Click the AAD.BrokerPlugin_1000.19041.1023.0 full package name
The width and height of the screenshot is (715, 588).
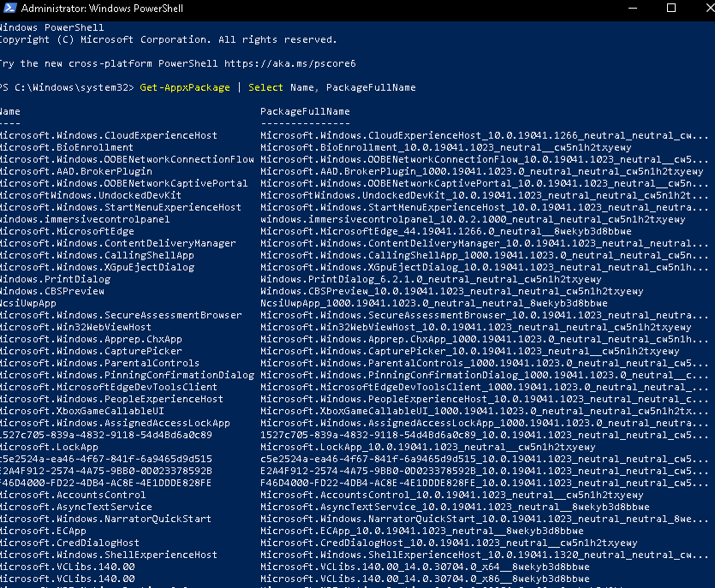click(481, 171)
